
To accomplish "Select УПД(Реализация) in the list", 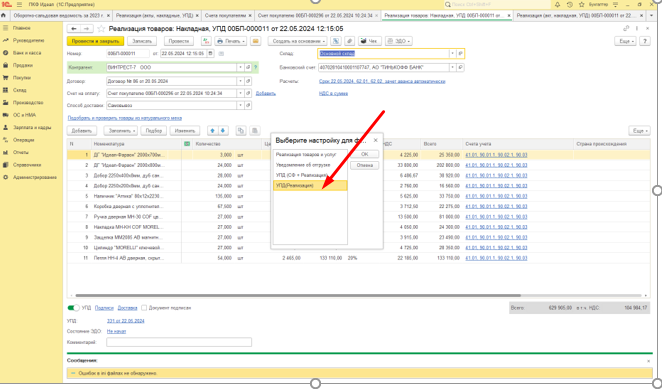I will coord(310,186).
